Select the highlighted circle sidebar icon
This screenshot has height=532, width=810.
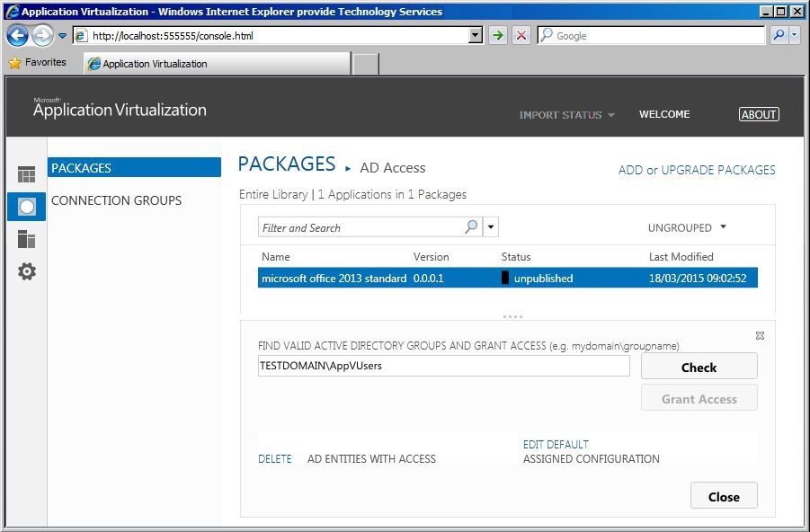tap(26, 207)
